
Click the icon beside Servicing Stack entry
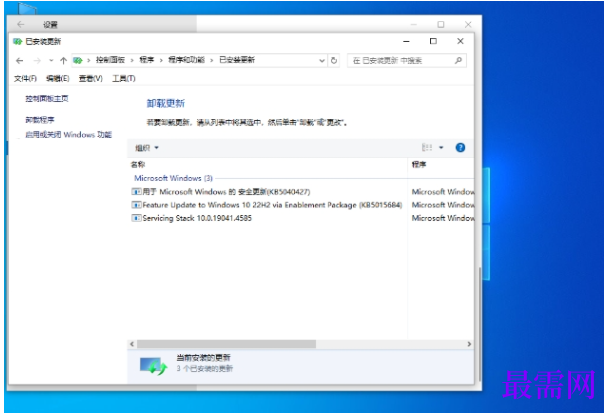pos(136,219)
